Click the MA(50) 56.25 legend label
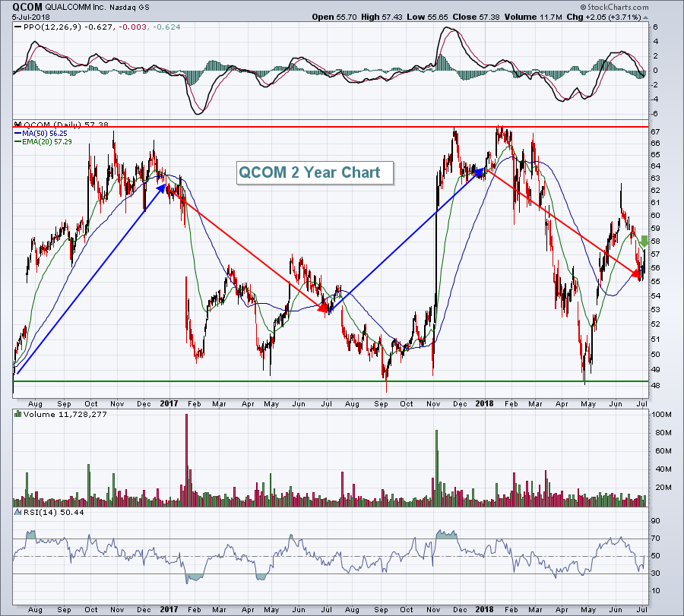 45,134
